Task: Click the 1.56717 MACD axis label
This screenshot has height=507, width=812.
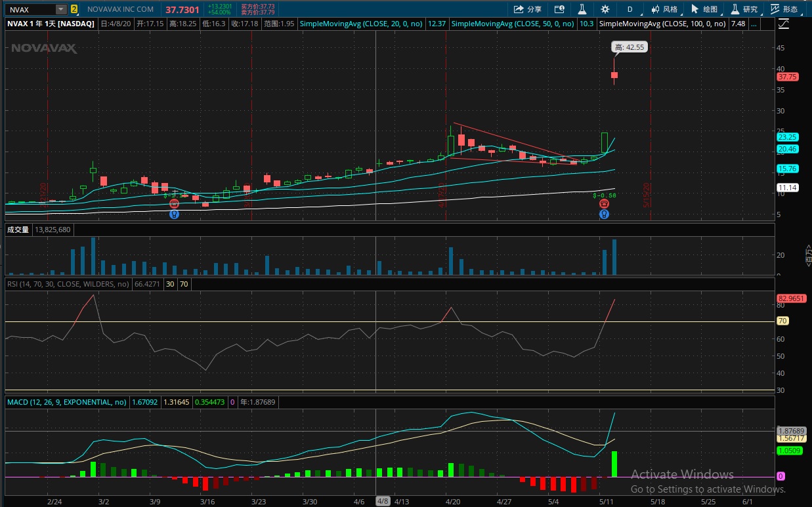Action: (790, 438)
